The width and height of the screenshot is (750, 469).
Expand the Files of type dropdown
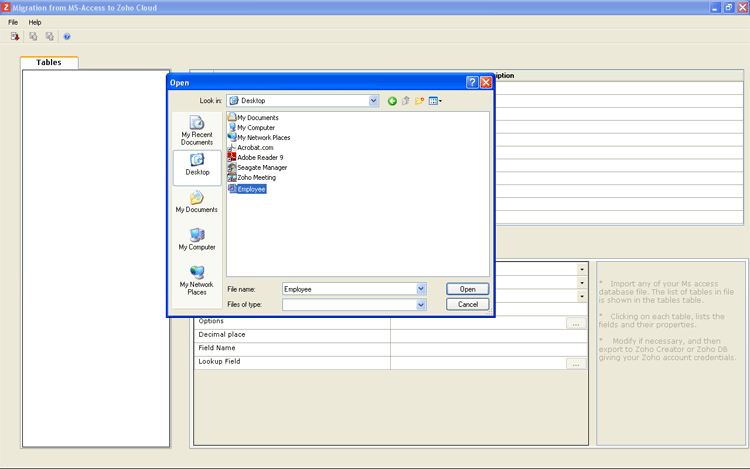click(x=421, y=305)
